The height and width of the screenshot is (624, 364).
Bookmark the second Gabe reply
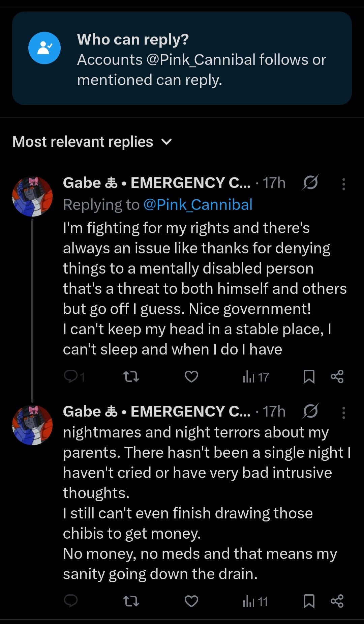click(309, 601)
